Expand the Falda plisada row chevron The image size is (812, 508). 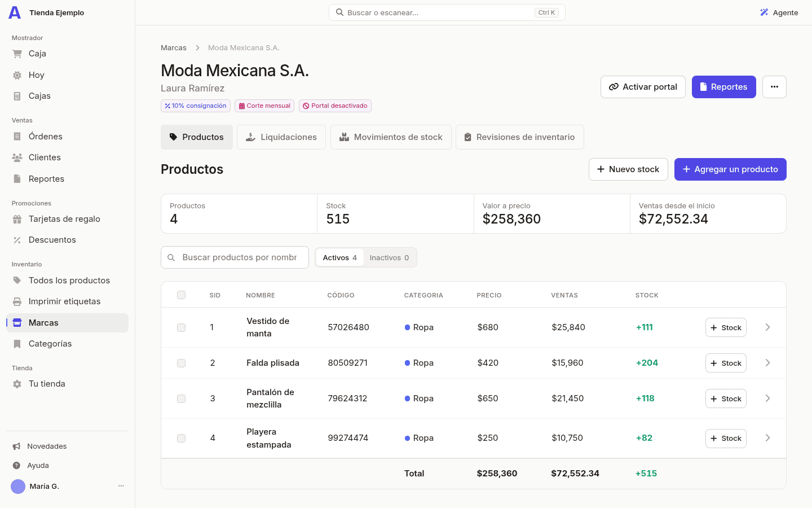(767, 363)
